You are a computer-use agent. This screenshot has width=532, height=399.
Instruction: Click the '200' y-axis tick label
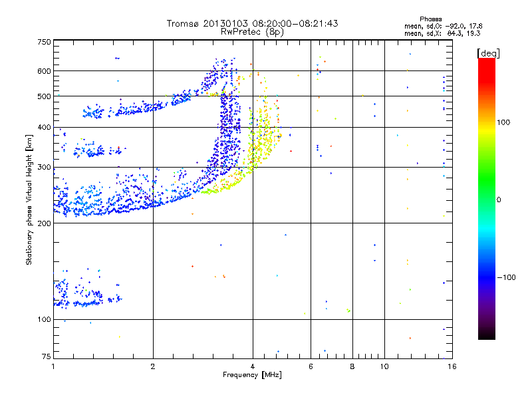click(x=44, y=223)
